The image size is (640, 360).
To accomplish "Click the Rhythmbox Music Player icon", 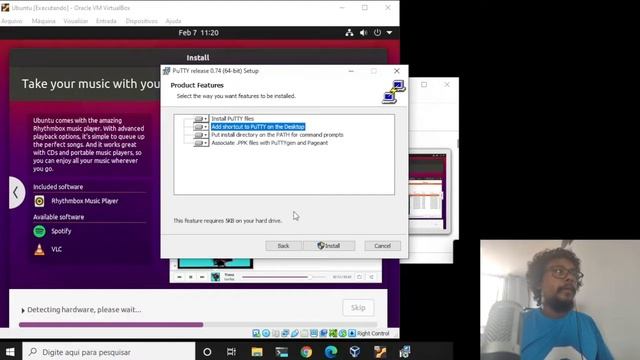I will click(x=39, y=201).
